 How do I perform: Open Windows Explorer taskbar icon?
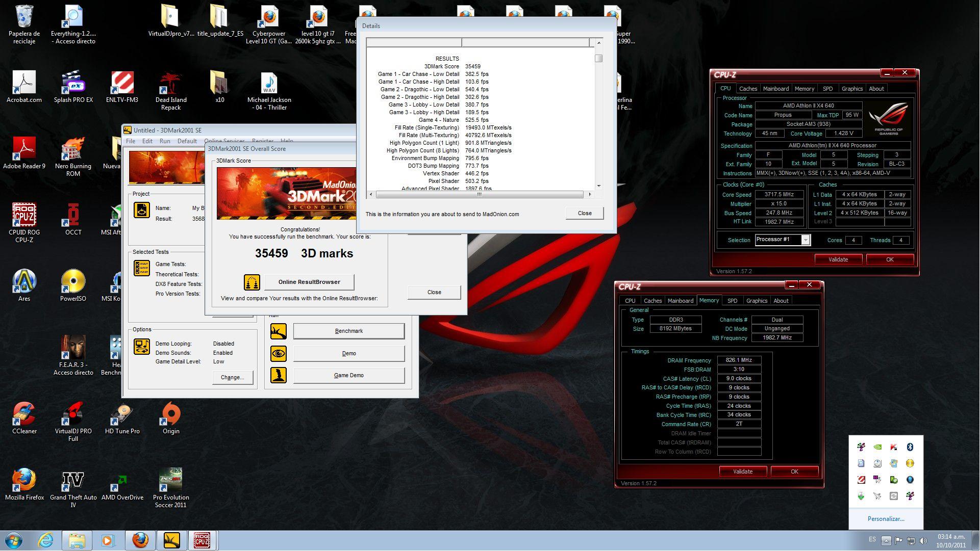pos(77,540)
